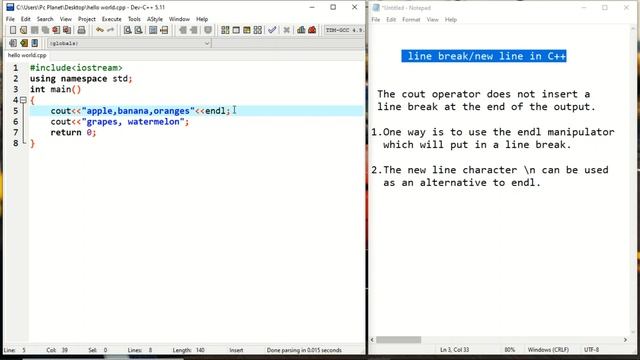This screenshot has height=360, width=640.
Task: Click the Close All icon in Dev-C++ toolbar
Action: point(67,30)
